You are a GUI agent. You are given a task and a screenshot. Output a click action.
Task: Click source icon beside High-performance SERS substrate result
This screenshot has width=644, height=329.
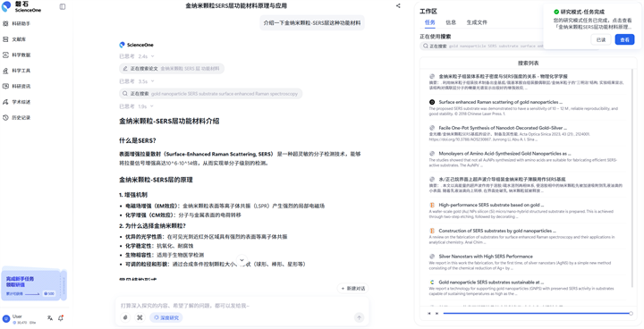tap(432, 205)
